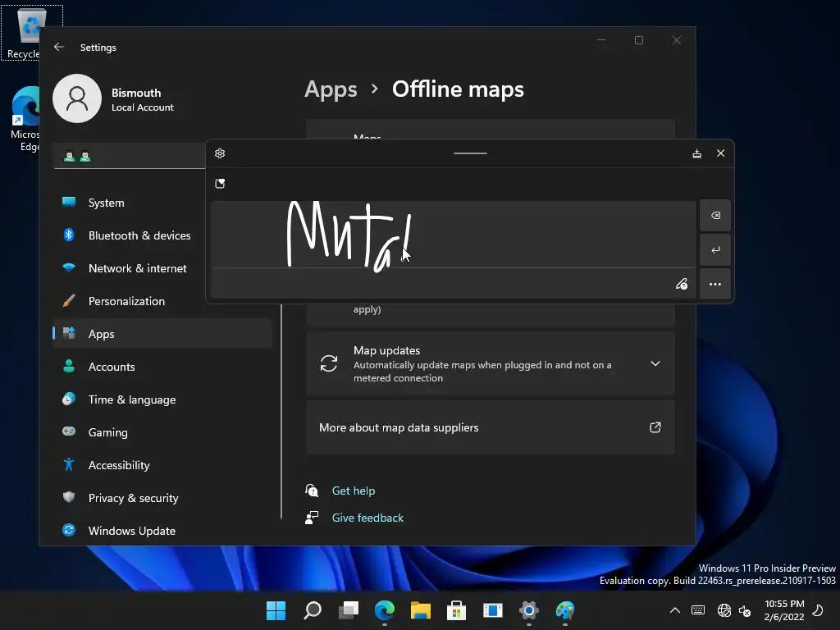The image size is (840, 630).
Task: Open More about map data suppliers
Action: click(491, 427)
